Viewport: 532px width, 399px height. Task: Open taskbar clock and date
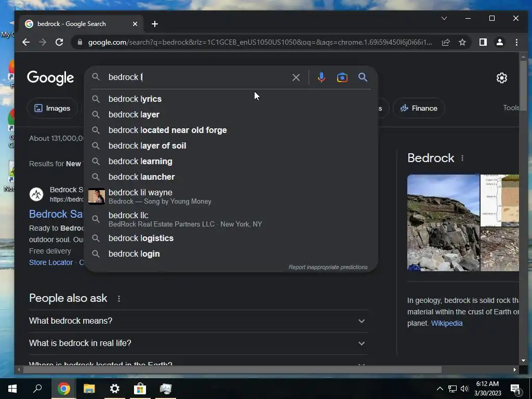point(487,389)
